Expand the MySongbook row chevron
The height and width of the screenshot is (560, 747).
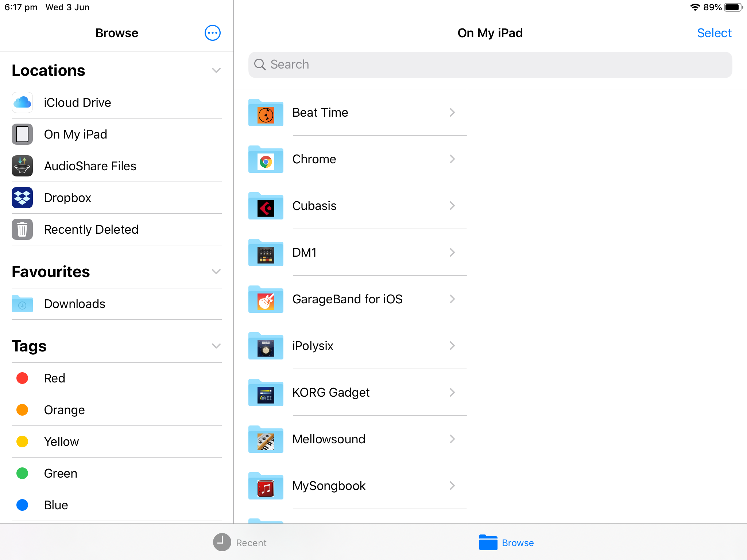point(452,486)
